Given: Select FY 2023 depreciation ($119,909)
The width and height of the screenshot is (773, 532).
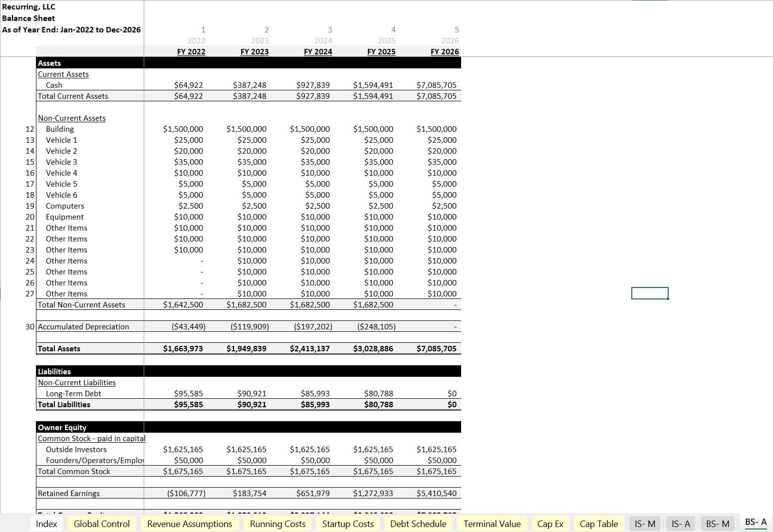Looking at the screenshot, I should coord(250,326).
